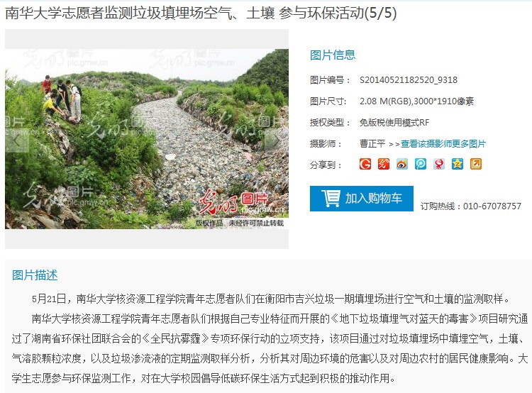The width and height of the screenshot is (532, 393).
Task: Share to Sina Weibo eye icon
Action: [402, 164]
